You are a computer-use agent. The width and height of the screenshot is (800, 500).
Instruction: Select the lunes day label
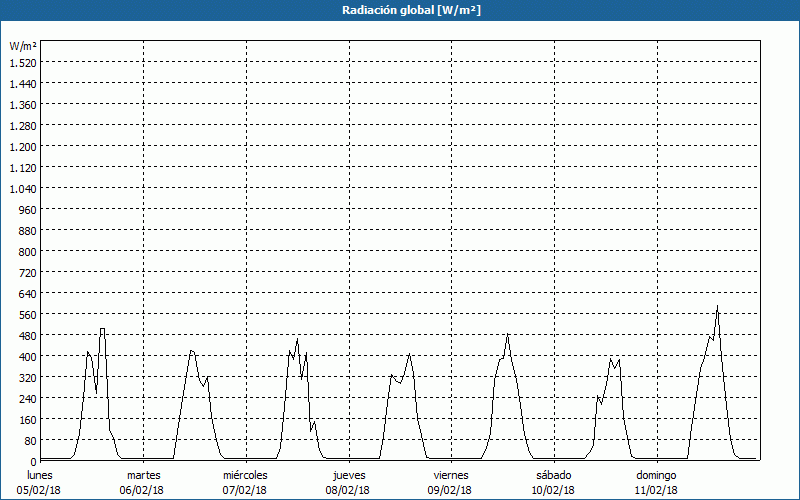(40, 474)
